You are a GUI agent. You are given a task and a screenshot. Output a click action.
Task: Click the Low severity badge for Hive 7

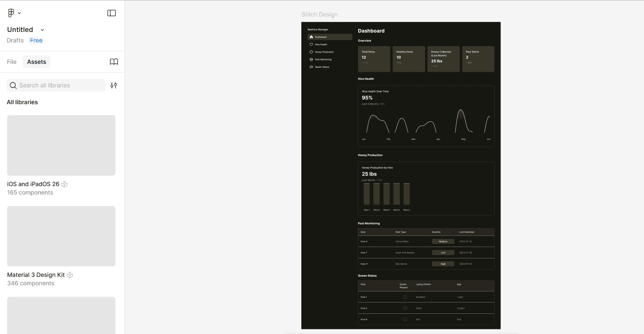(443, 252)
